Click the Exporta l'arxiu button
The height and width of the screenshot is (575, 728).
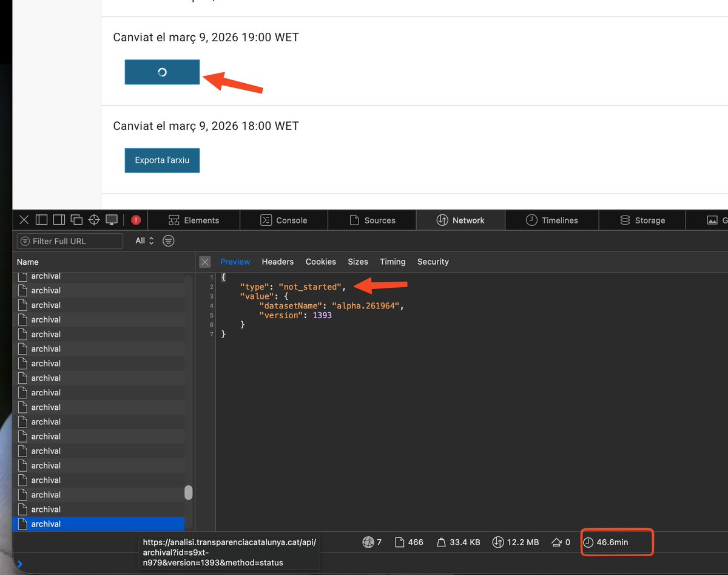click(x=162, y=160)
